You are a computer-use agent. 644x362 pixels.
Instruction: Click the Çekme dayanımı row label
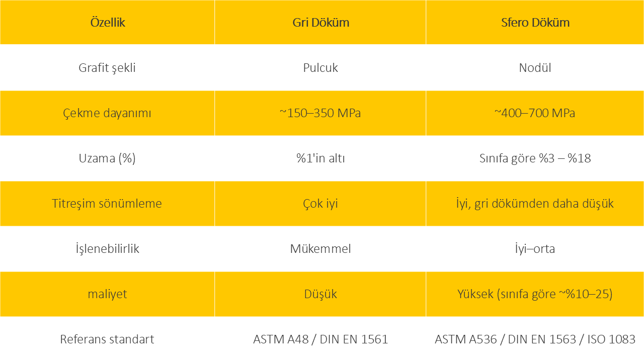tap(107, 113)
